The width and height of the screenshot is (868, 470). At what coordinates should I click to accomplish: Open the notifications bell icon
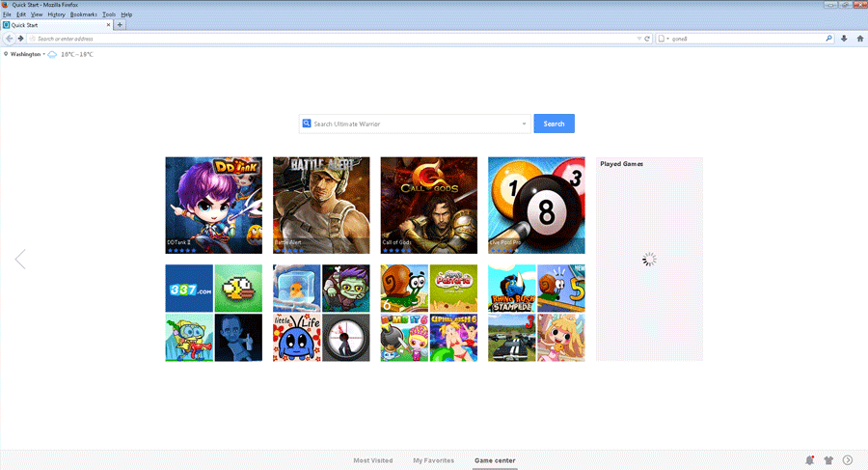click(x=809, y=460)
